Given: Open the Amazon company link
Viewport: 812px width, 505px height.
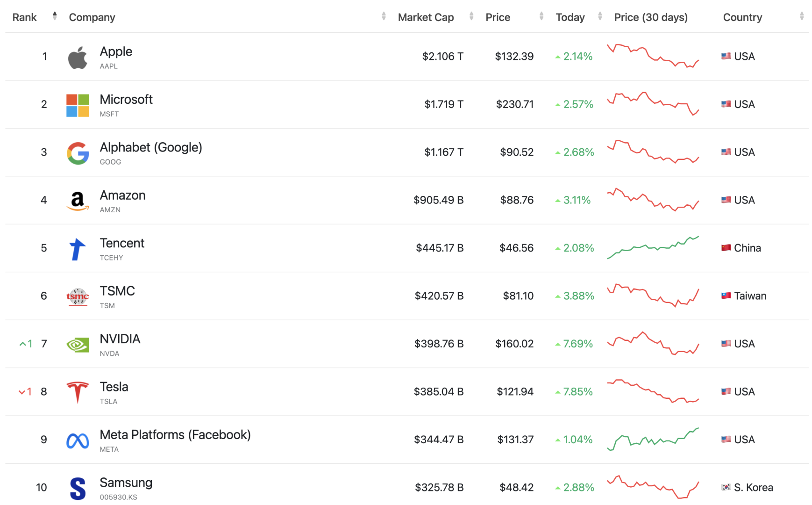Looking at the screenshot, I should pos(122,195).
